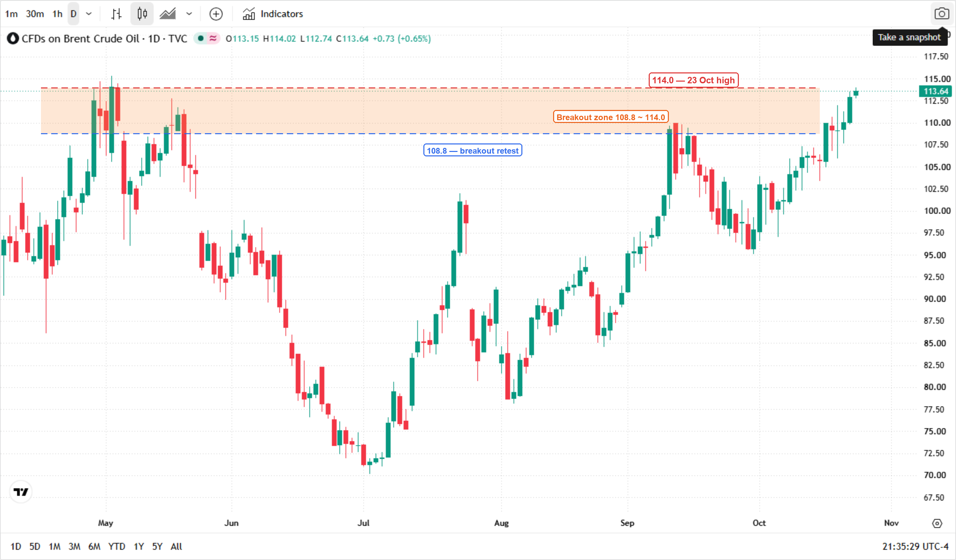Select the 'Breakout zone 108.8 ~ 114.0' label

coord(611,117)
